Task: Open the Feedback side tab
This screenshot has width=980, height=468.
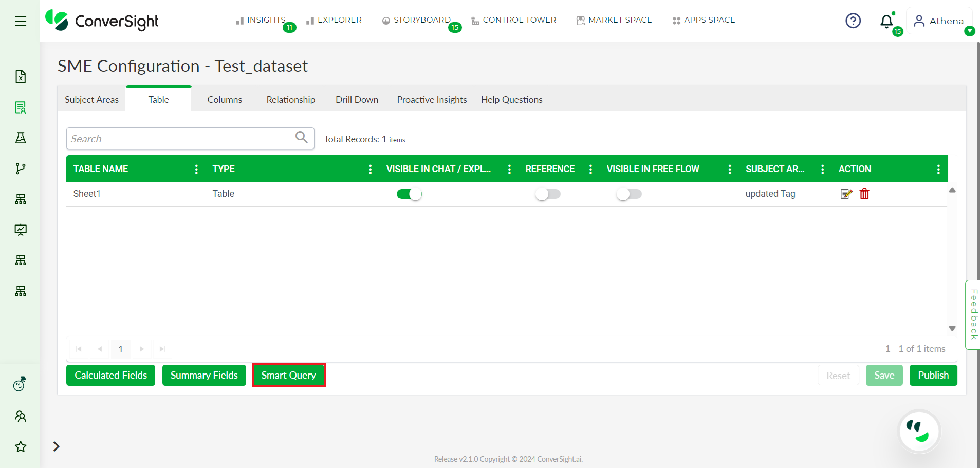Action: tap(973, 314)
